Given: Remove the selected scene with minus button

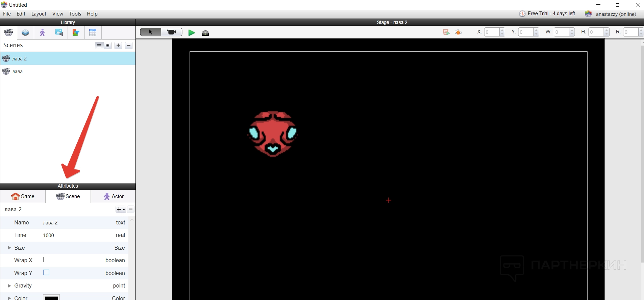Looking at the screenshot, I should 129,46.
